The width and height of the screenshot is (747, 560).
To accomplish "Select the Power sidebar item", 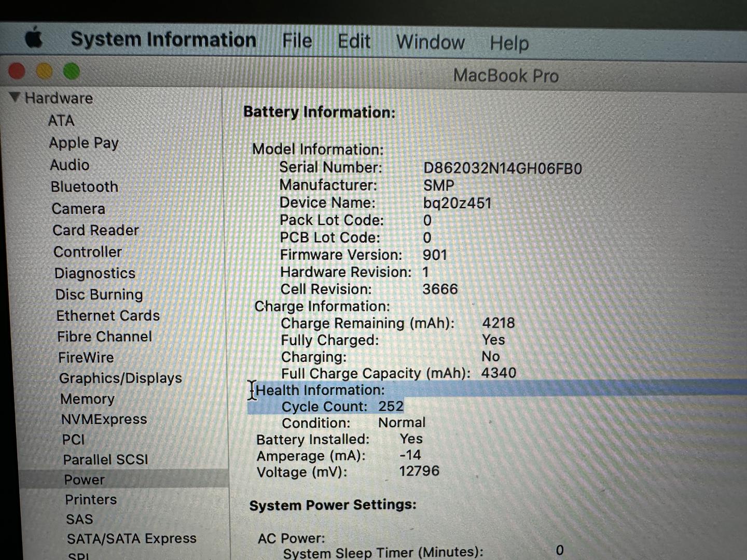I will 84,480.
